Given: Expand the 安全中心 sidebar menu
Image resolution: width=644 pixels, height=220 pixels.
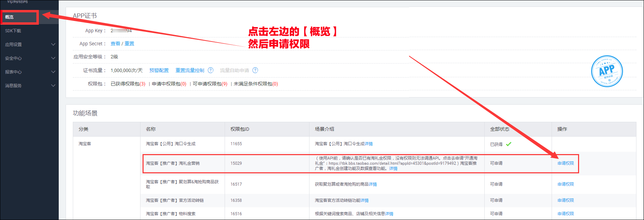Looking at the screenshot, I should [x=29, y=58].
